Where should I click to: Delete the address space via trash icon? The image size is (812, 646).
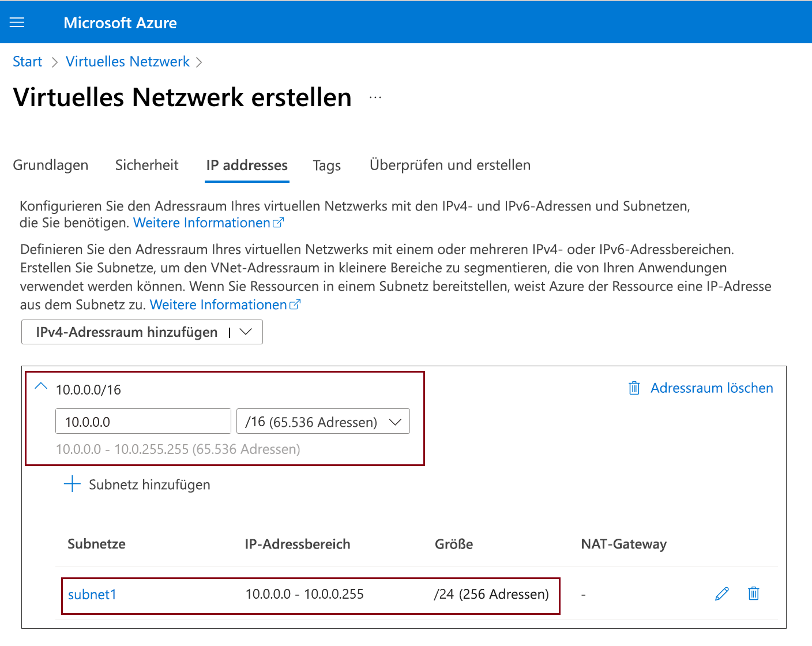[633, 388]
